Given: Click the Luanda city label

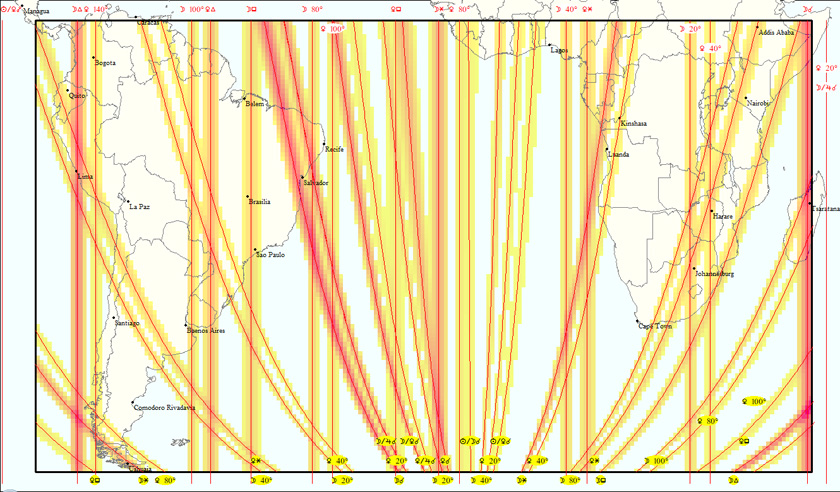Looking at the screenshot, I should coord(618,155).
